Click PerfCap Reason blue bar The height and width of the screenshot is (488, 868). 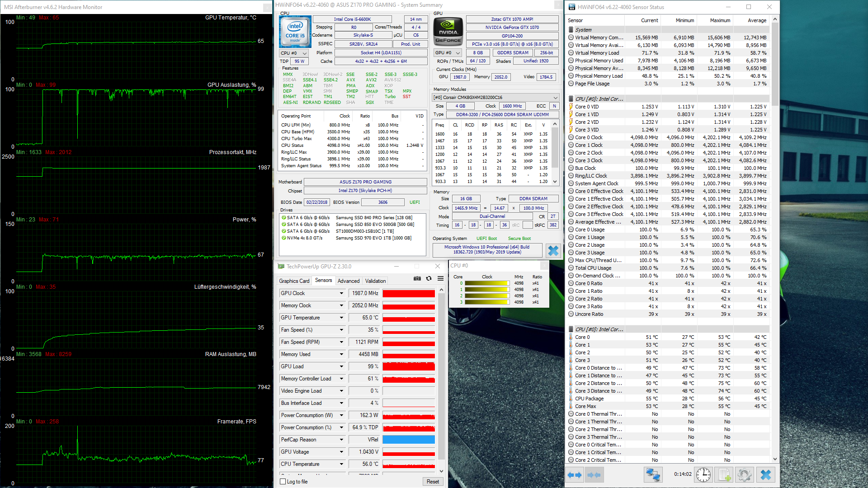pos(409,440)
